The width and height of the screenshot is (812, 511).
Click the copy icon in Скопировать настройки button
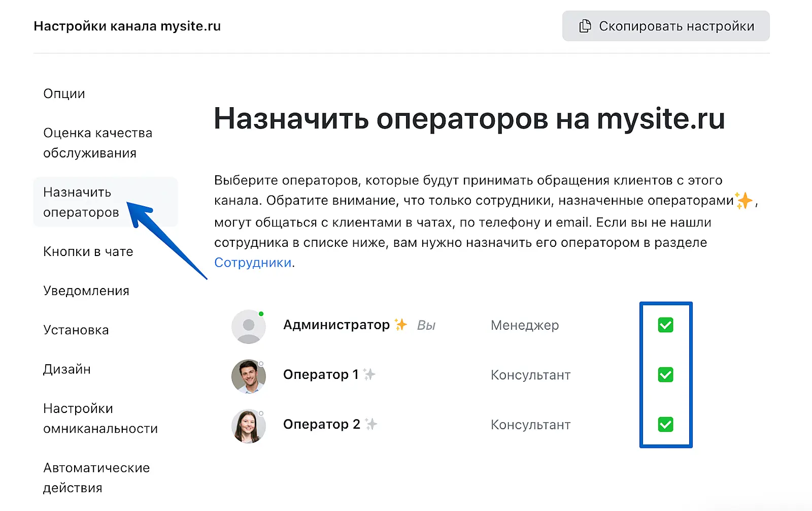585,26
